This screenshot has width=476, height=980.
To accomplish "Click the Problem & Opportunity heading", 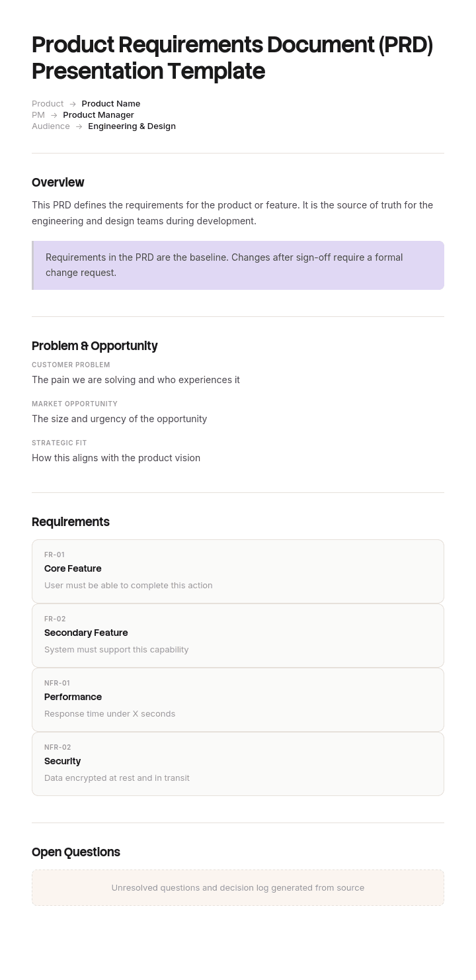I will click(95, 346).
